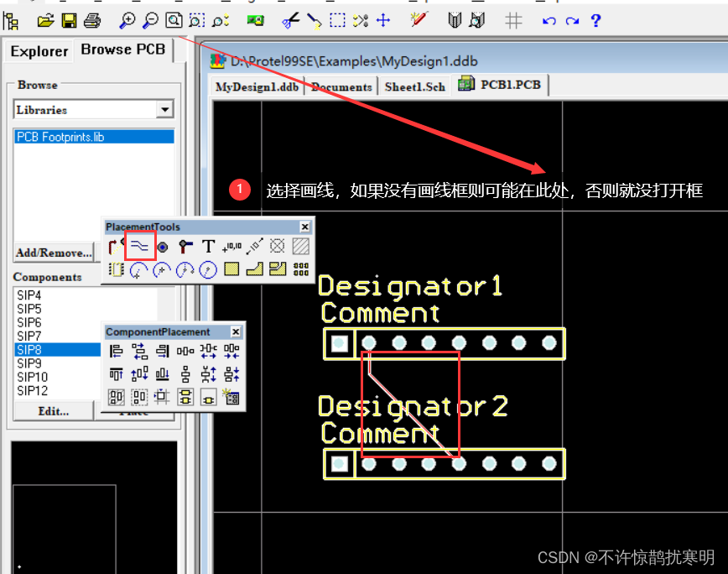Zoom out with magnifier minus icon

point(149,20)
